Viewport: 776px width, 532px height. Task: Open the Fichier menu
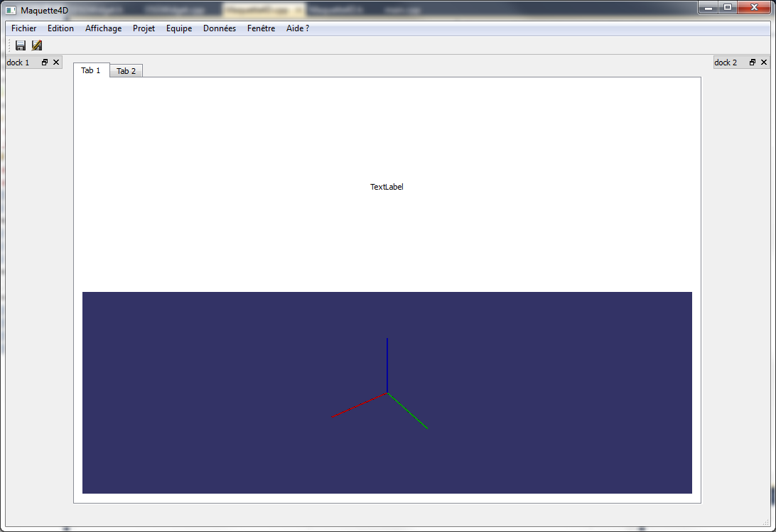[x=23, y=28]
